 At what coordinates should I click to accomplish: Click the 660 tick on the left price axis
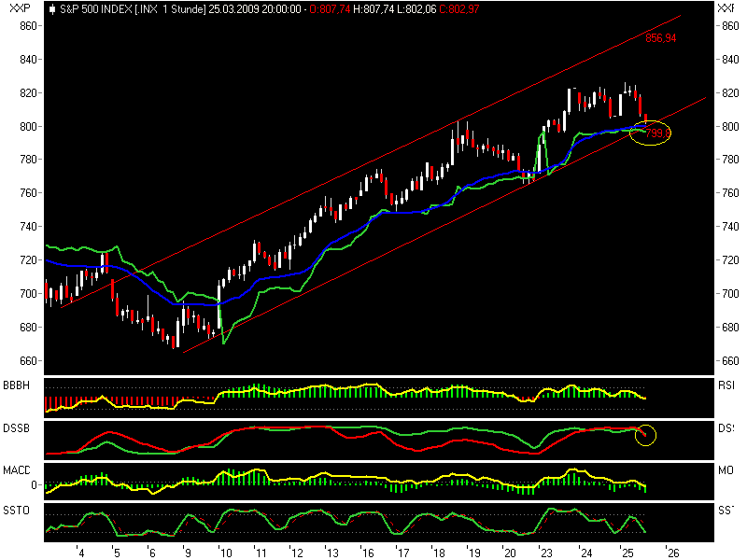28,361
